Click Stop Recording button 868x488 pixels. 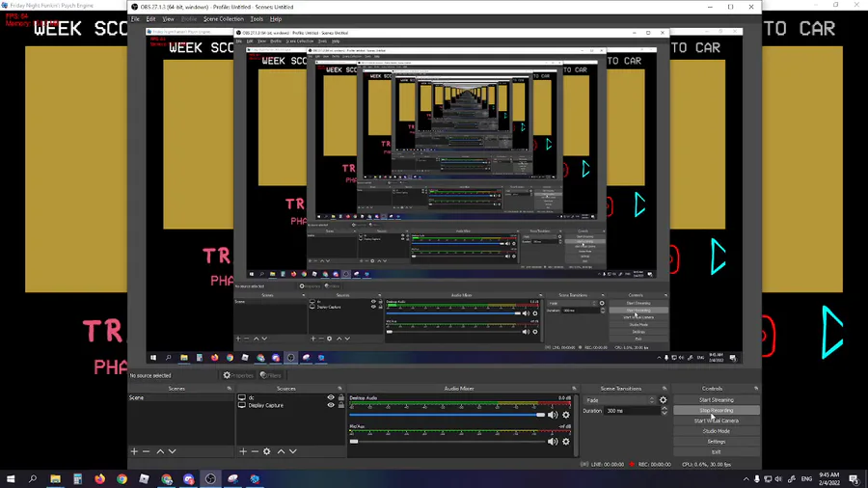pos(717,411)
